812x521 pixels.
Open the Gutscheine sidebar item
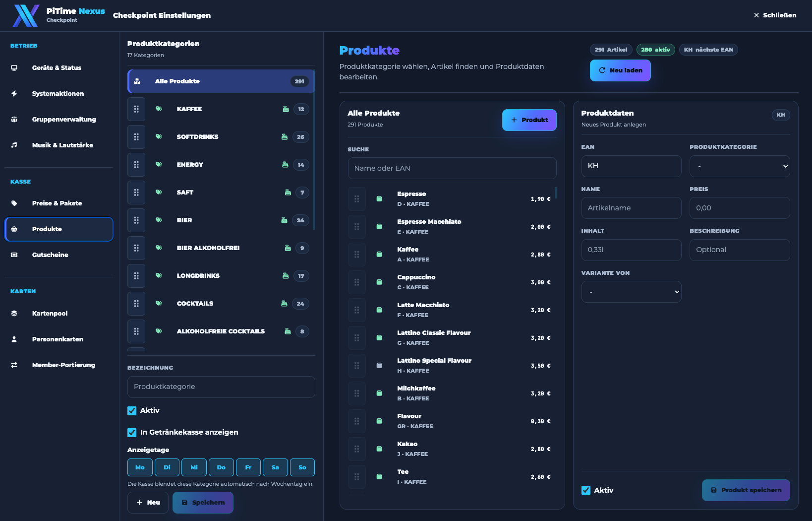(x=59, y=255)
